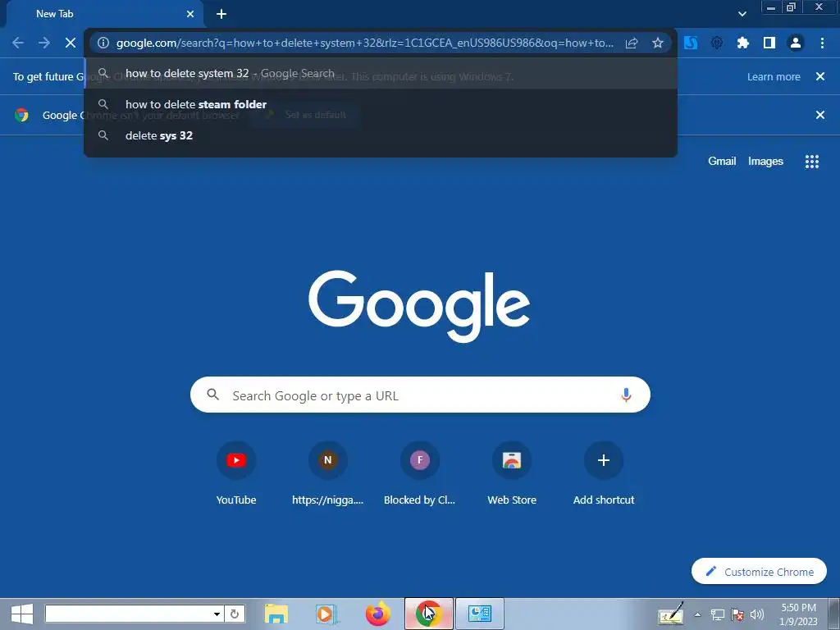Open the network tray icon
The width and height of the screenshot is (840, 630).
717,614
